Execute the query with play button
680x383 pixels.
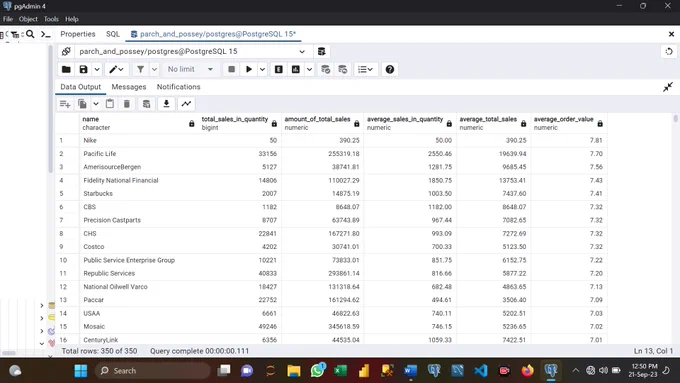pos(249,69)
